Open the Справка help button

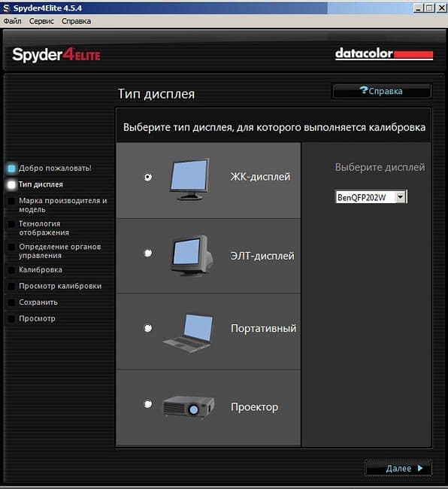point(382,91)
